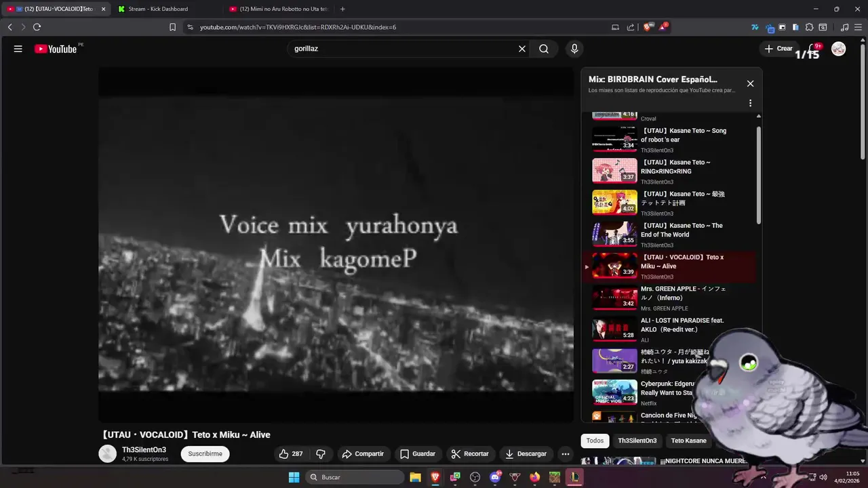The width and height of the screenshot is (868, 488).
Task: Open the Mix BIRDBRAIN Cover Español title
Action: [x=652, y=79]
